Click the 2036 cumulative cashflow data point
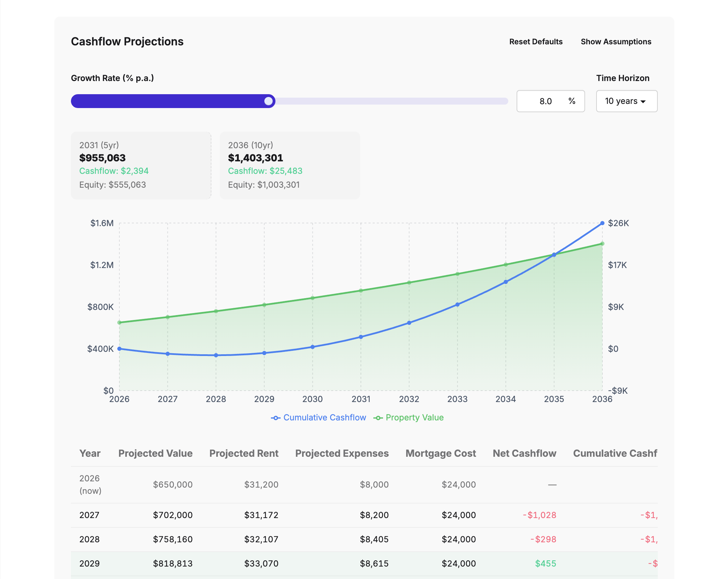Image resolution: width=728 pixels, height=579 pixels. 602,223
